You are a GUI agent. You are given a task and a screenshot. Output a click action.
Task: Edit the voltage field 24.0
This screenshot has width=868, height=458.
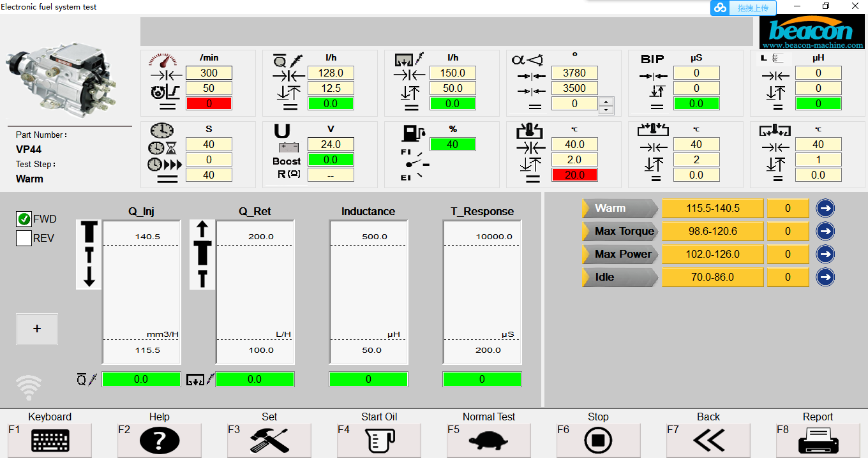[x=331, y=144]
